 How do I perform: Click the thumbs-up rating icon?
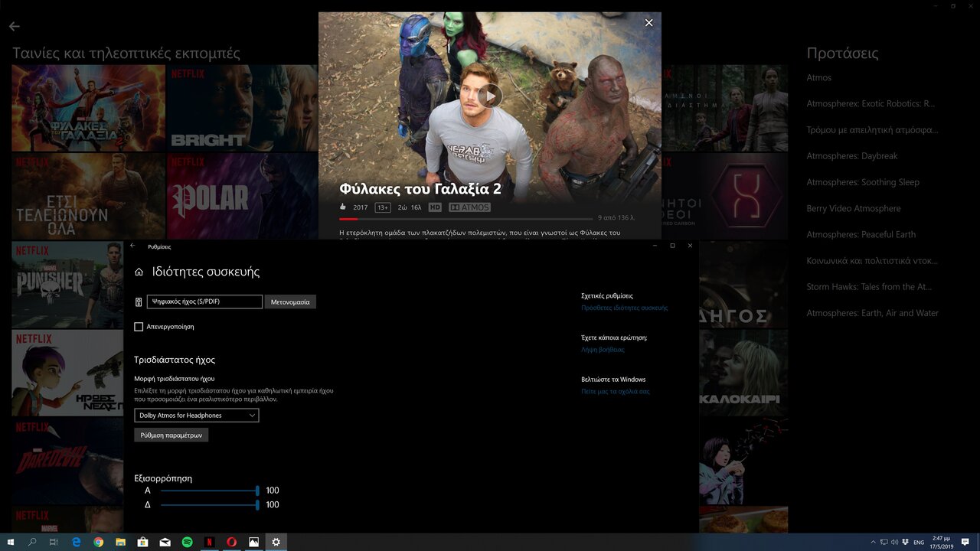point(343,207)
